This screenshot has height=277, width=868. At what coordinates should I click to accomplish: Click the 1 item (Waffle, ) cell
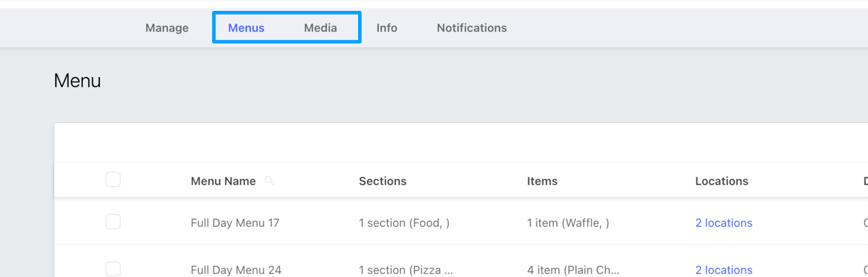click(x=568, y=223)
